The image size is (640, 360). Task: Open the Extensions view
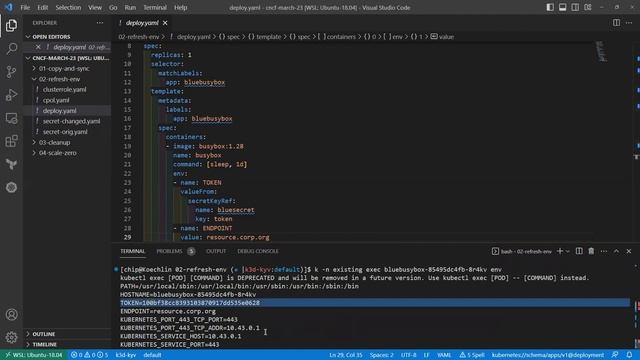[11, 141]
